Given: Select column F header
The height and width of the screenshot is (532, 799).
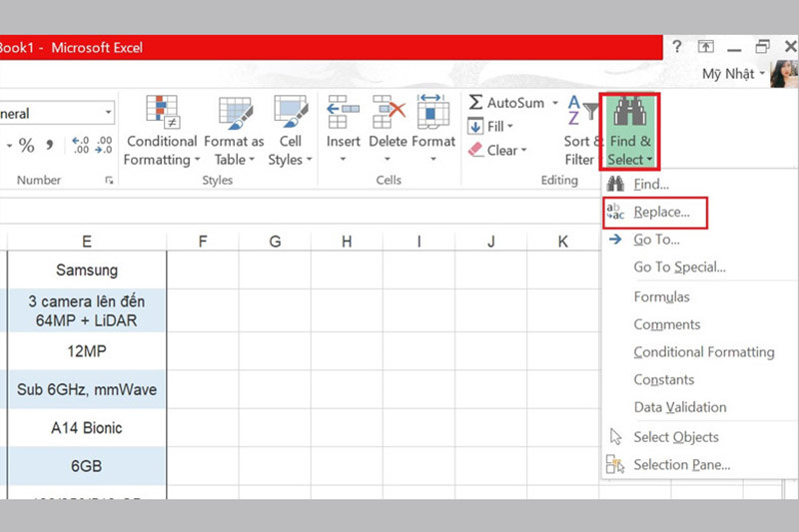Looking at the screenshot, I should 203,242.
